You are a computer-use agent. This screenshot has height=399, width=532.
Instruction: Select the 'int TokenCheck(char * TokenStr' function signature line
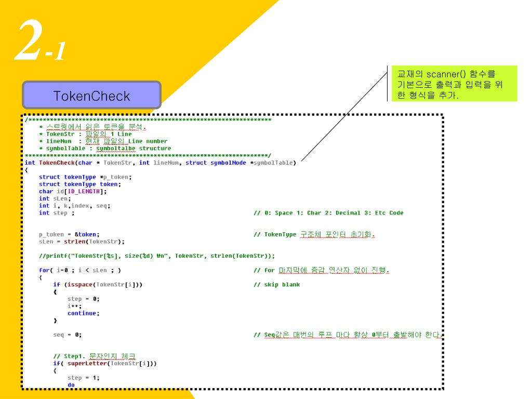pos(160,163)
